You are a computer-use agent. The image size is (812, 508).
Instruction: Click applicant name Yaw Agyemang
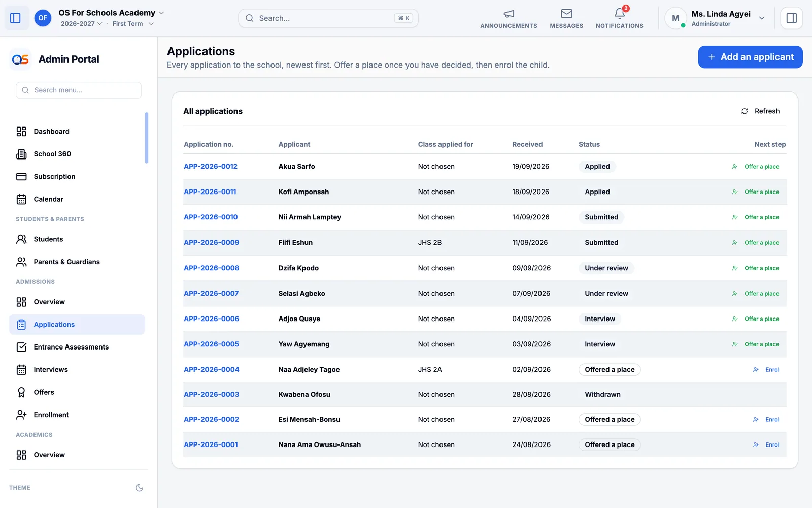coord(303,344)
